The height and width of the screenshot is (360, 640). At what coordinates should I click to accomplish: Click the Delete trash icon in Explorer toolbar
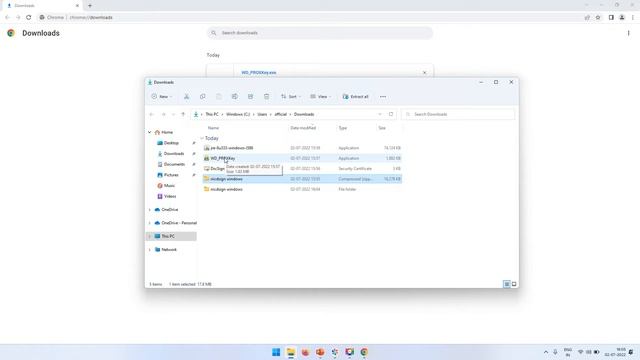pyautogui.click(x=267, y=97)
